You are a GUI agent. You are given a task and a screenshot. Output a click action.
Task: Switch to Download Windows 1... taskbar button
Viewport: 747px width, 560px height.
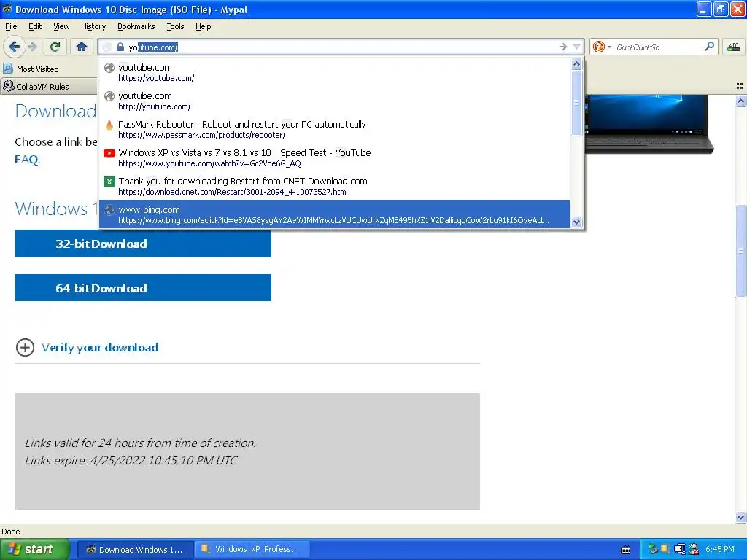click(135, 549)
